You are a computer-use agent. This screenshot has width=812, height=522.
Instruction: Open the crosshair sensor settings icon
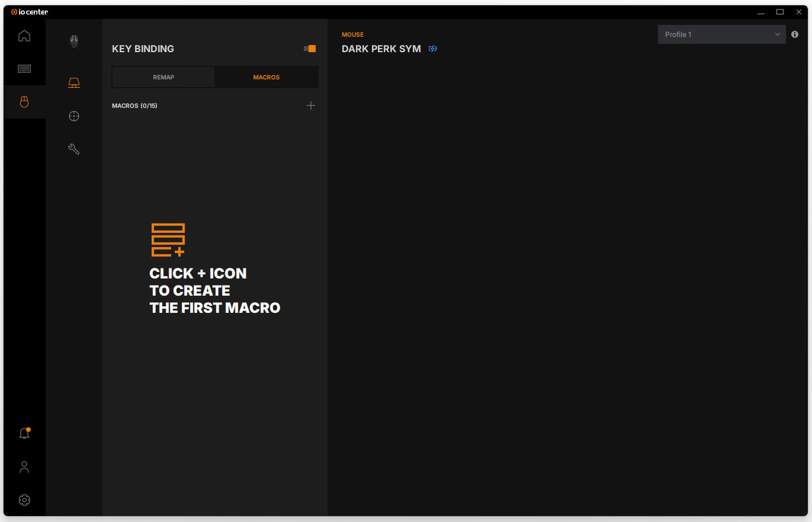(74, 116)
